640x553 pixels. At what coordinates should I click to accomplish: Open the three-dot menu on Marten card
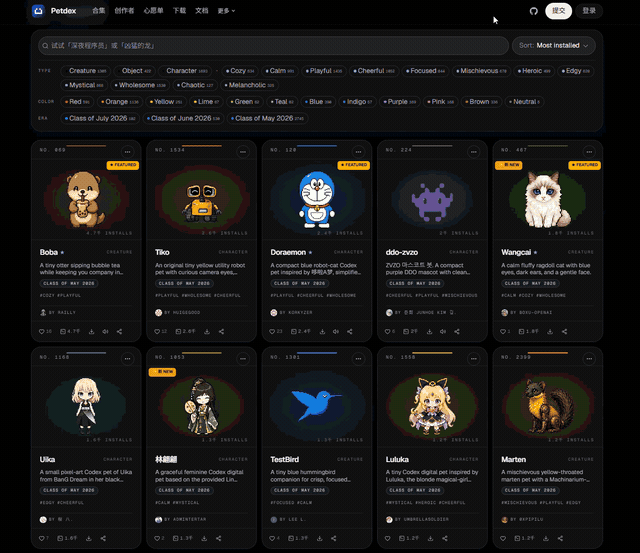[x=589, y=359]
